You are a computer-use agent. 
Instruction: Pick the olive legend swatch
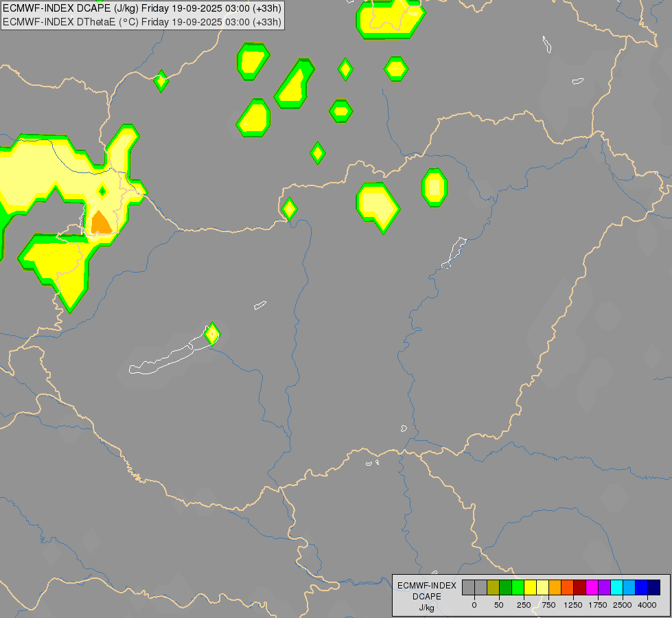[x=493, y=587]
